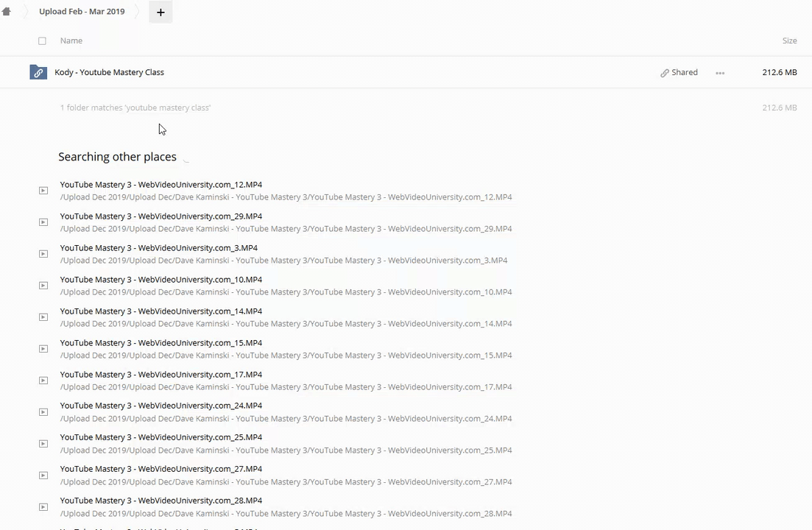
Task: Toggle the select-all checkbox in header
Action: [x=42, y=41]
